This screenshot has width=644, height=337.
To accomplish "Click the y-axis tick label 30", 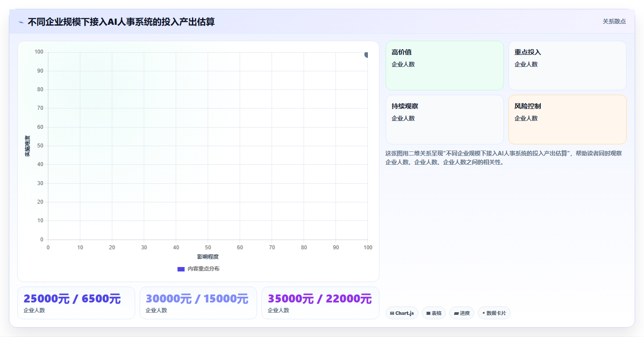I will click(40, 183).
